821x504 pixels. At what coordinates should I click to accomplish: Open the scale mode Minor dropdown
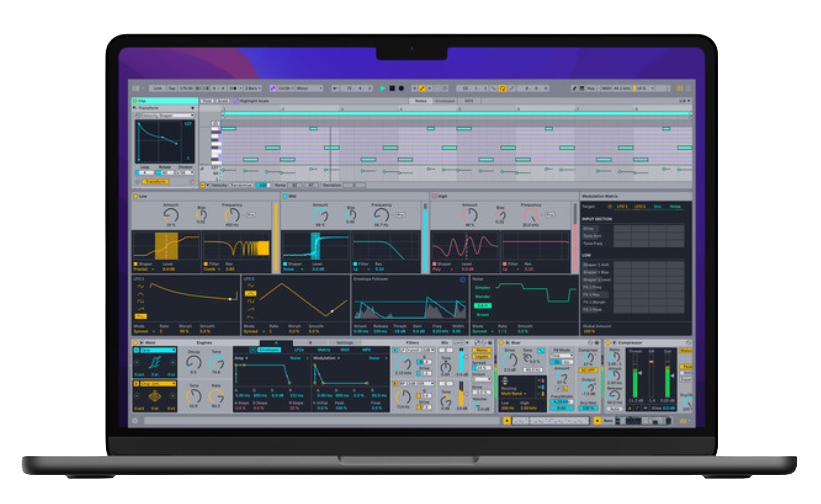click(309, 89)
